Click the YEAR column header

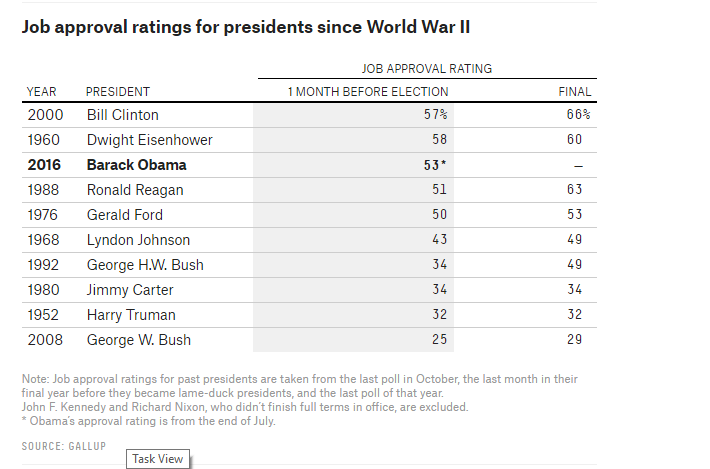click(x=41, y=92)
